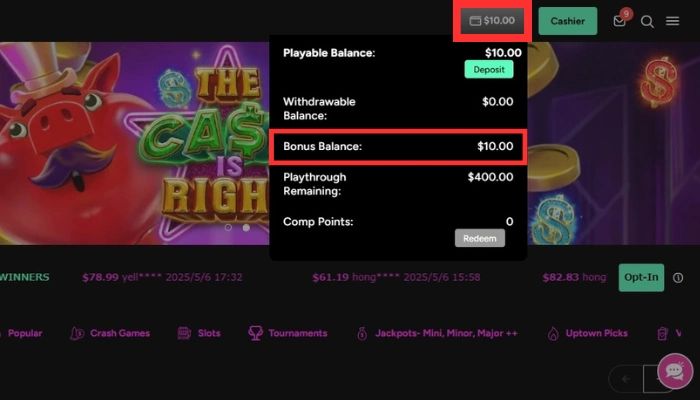
Task: Click the Opt-In button
Action: tap(641, 277)
